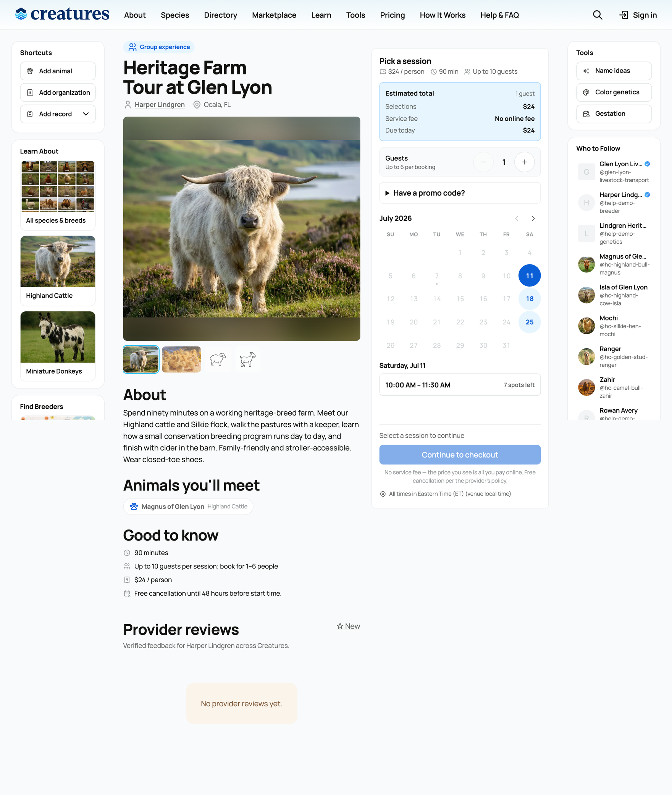Open the Pricing nav item

coord(392,15)
